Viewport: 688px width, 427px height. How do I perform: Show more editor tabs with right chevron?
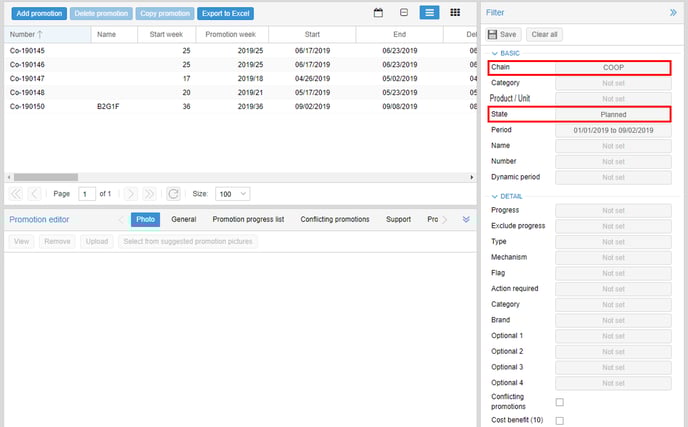pyautogui.click(x=445, y=219)
